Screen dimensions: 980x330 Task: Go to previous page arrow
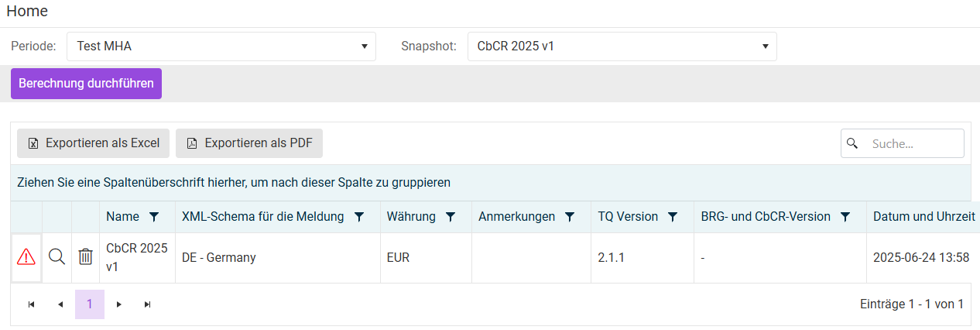point(60,304)
